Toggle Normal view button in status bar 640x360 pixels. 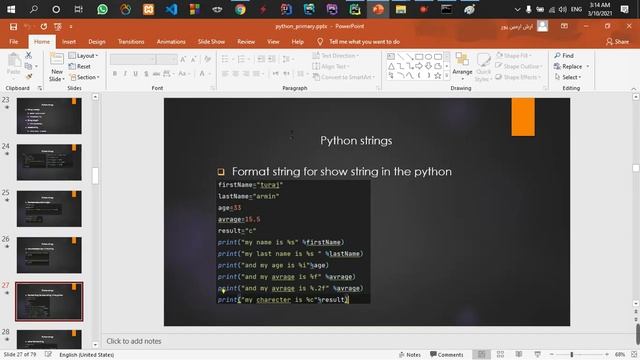pyautogui.click(x=482, y=354)
